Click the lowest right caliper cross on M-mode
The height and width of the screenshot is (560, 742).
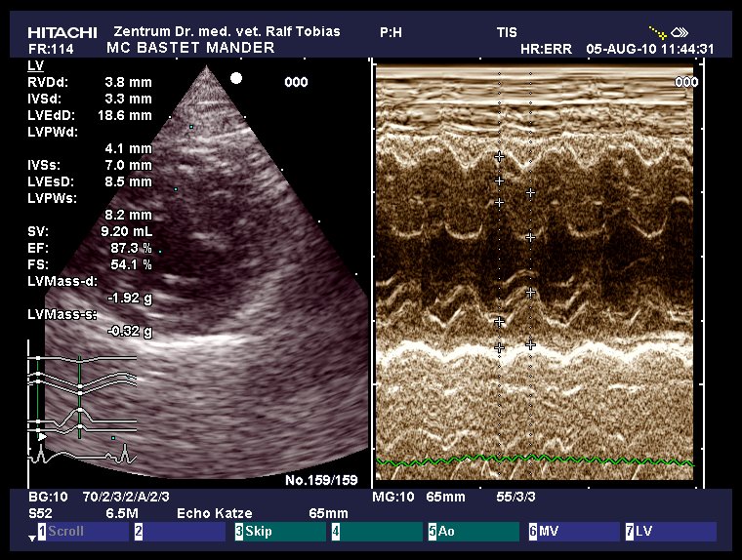[531, 344]
